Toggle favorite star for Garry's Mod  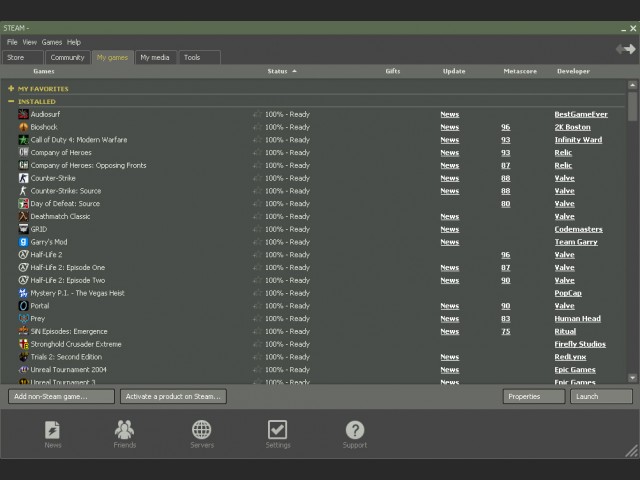click(257, 242)
